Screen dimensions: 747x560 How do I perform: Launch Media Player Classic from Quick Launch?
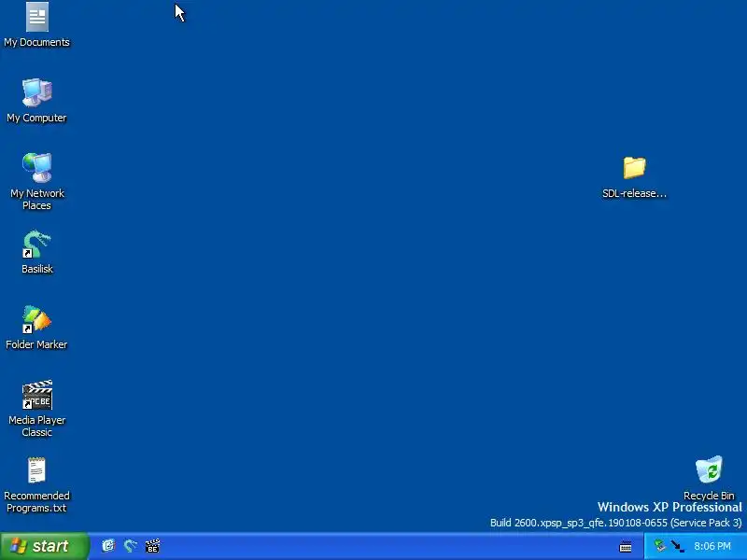152,546
